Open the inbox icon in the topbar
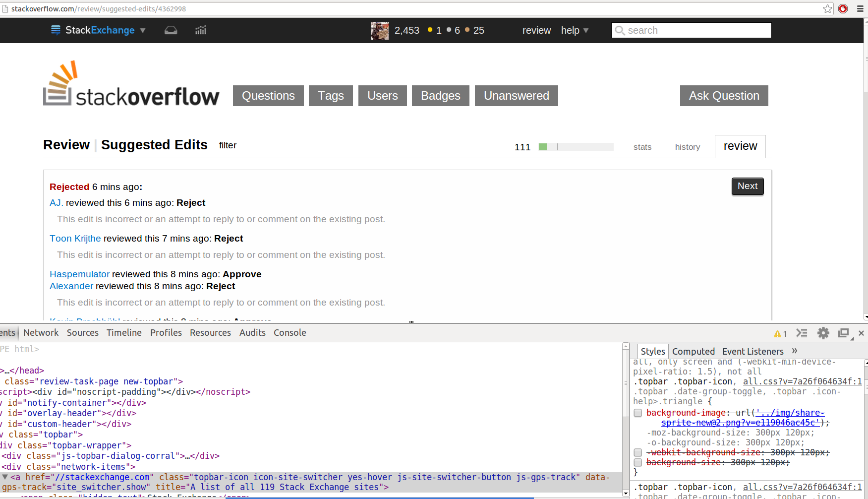This screenshot has height=499, width=868. [171, 30]
